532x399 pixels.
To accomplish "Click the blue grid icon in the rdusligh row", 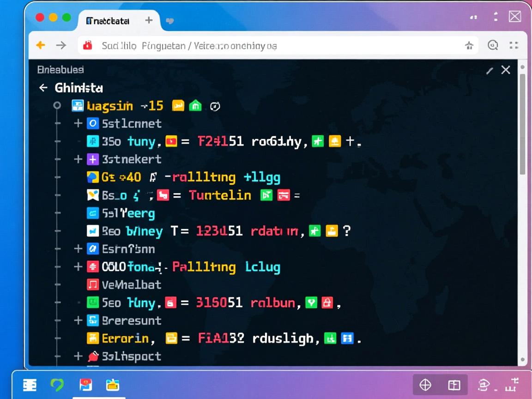I will 347,339.
